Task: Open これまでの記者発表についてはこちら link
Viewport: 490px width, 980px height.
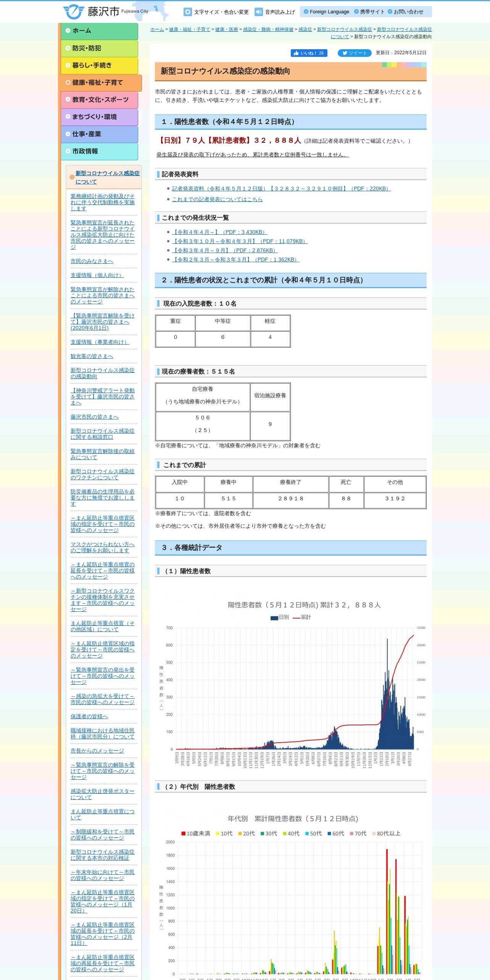Action: (x=217, y=199)
